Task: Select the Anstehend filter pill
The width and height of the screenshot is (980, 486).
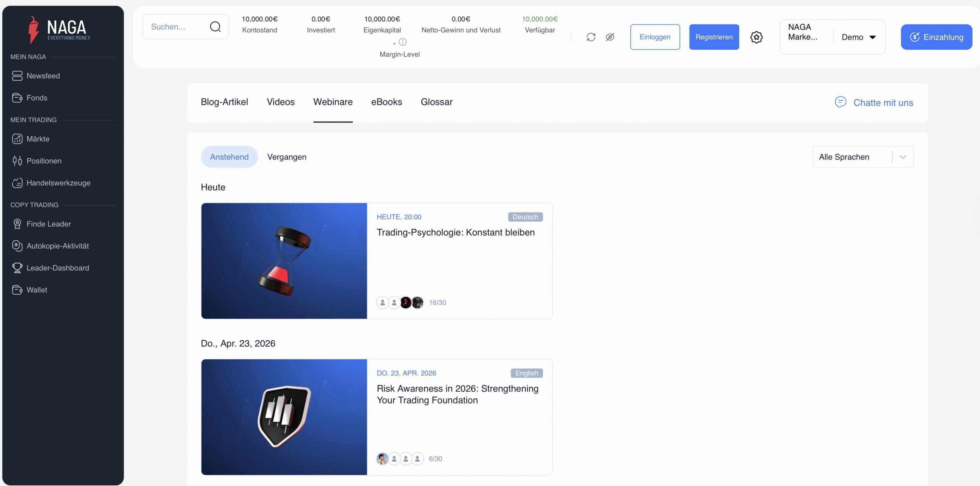Action: click(229, 157)
